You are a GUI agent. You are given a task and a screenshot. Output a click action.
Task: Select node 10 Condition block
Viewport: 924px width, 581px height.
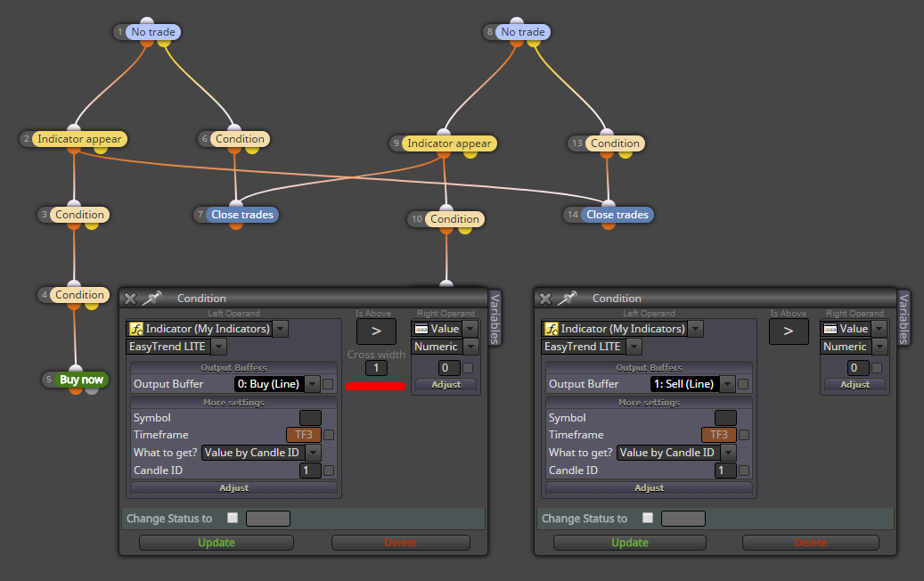454,219
